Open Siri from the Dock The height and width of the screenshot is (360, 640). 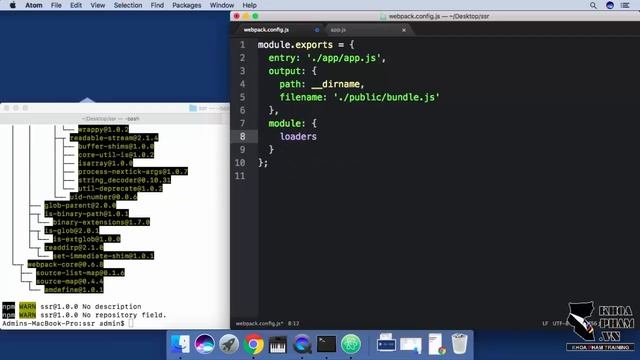click(204, 344)
